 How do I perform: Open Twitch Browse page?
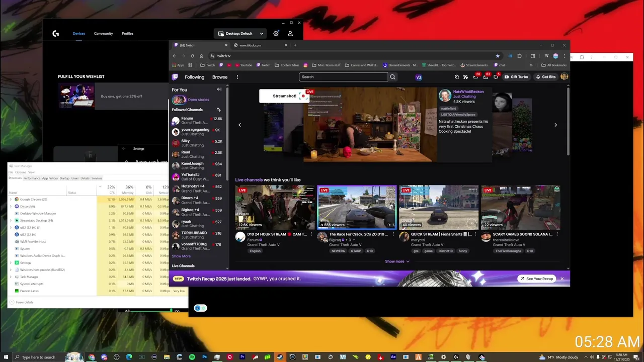pos(220,77)
